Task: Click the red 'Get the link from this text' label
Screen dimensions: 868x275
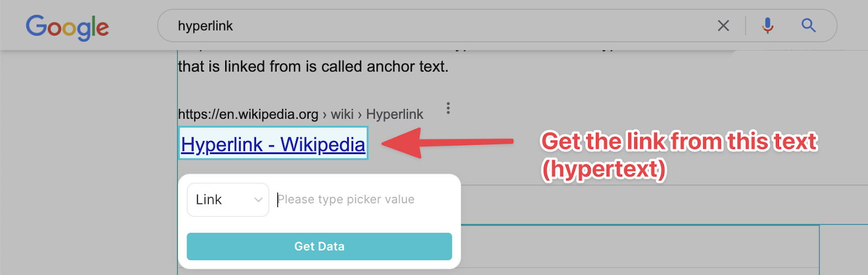Action: (x=679, y=142)
